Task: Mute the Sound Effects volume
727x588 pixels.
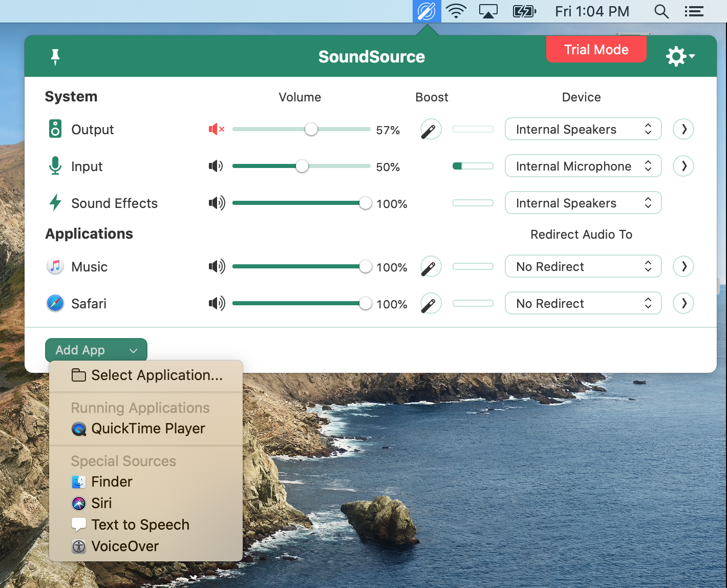Action: [217, 203]
